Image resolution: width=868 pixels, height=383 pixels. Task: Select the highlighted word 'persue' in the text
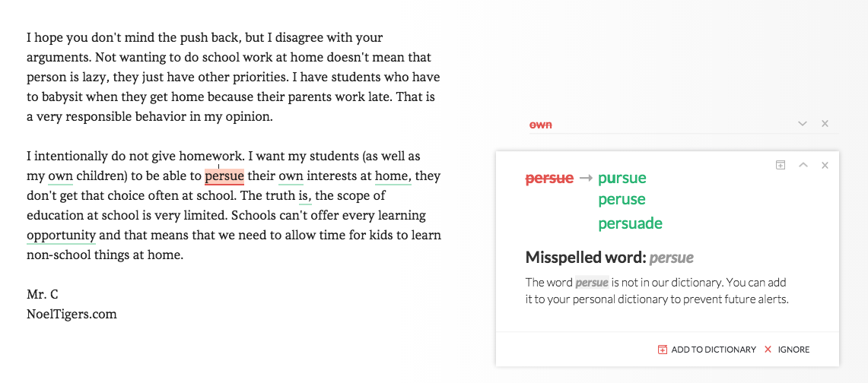[x=224, y=176]
